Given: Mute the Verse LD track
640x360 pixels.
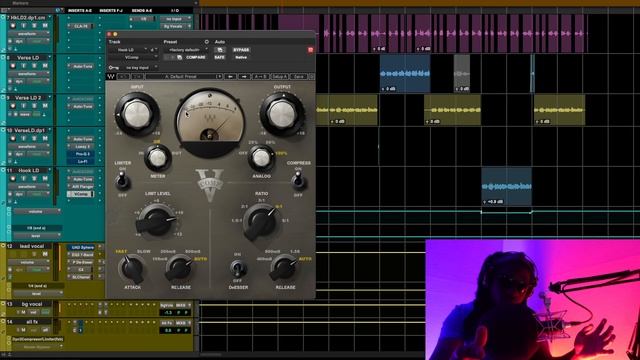Looking at the screenshot, I should [45, 66].
